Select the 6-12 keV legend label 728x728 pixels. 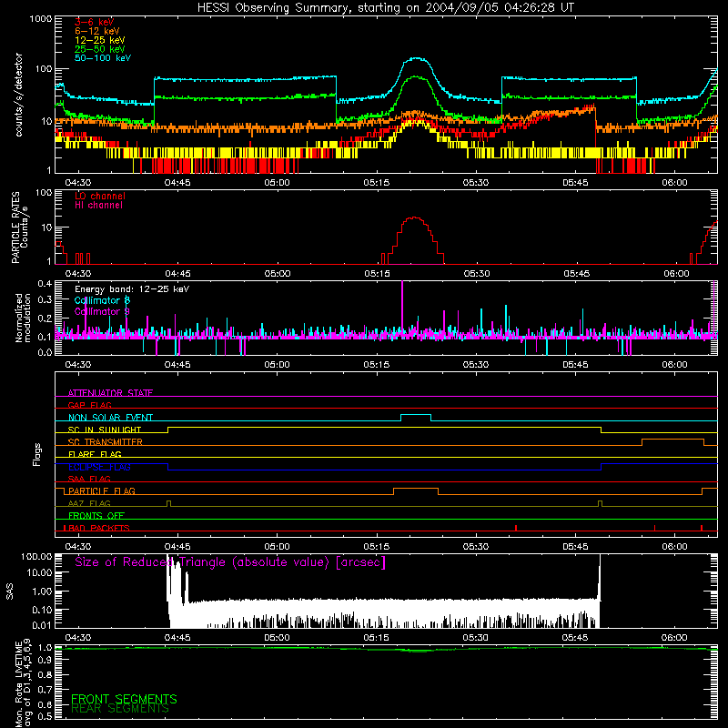97,31
